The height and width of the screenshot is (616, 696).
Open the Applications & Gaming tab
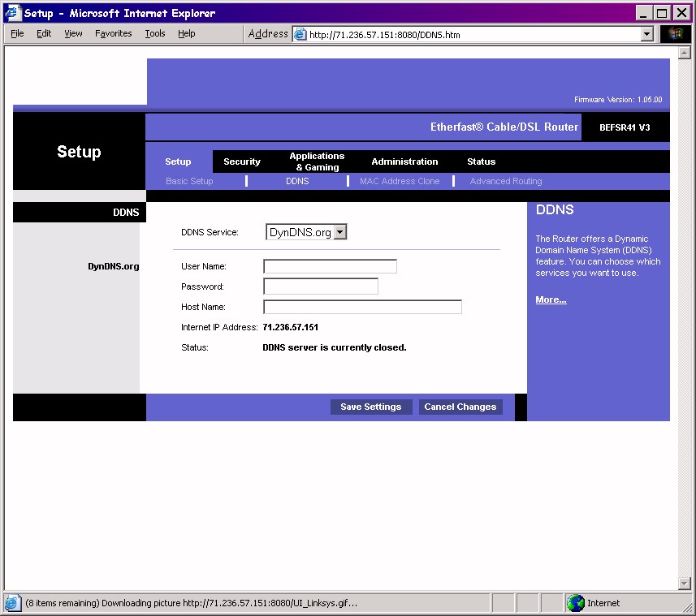pyautogui.click(x=317, y=162)
